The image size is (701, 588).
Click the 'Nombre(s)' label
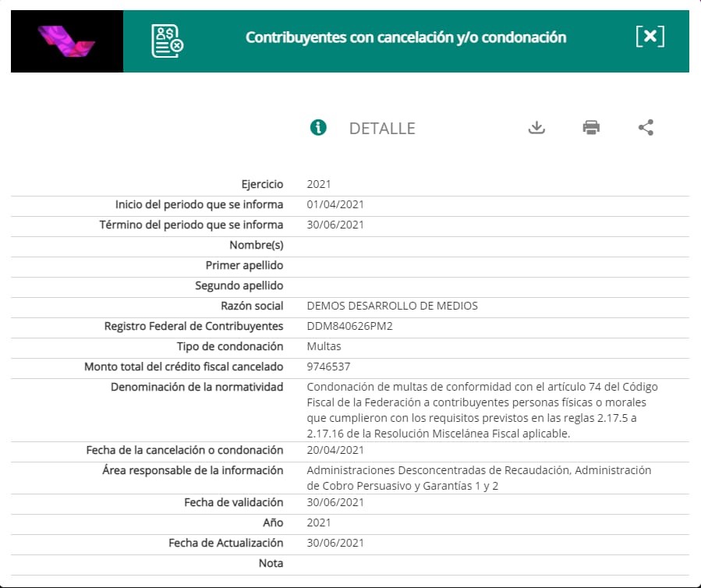tap(257, 245)
